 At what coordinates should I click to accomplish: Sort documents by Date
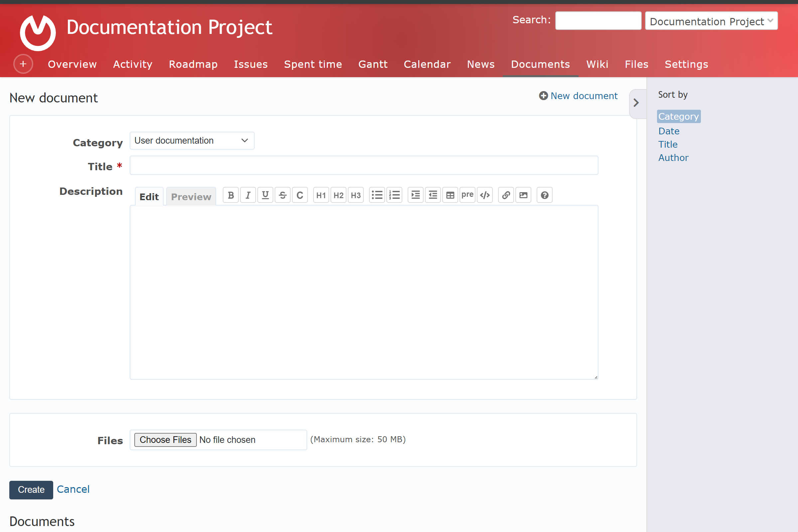(x=669, y=131)
